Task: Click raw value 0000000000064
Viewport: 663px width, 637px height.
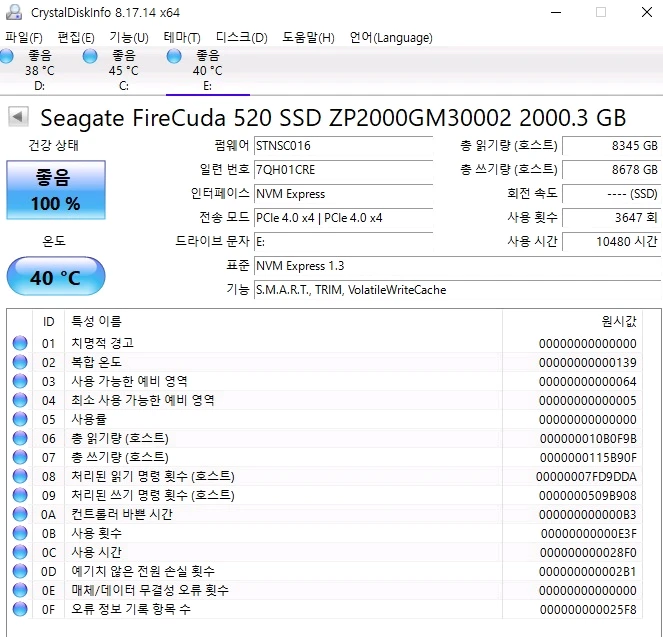Action: coord(587,381)
